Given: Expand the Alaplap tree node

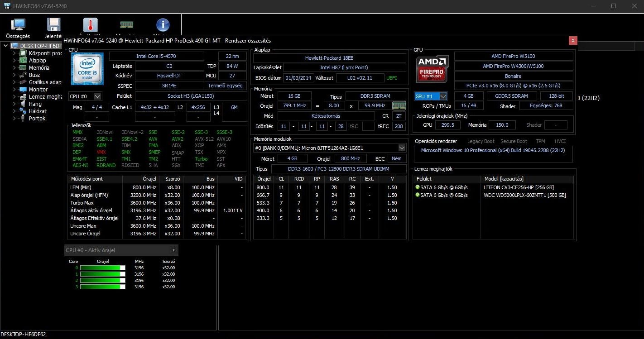Looking at the screenshot, I should click(14, 60).
